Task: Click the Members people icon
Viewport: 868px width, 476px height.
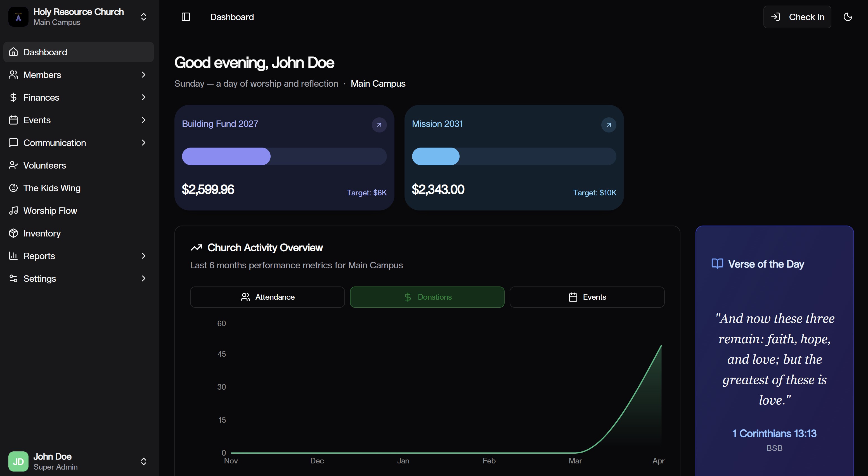Action: [x=13, y=74]
